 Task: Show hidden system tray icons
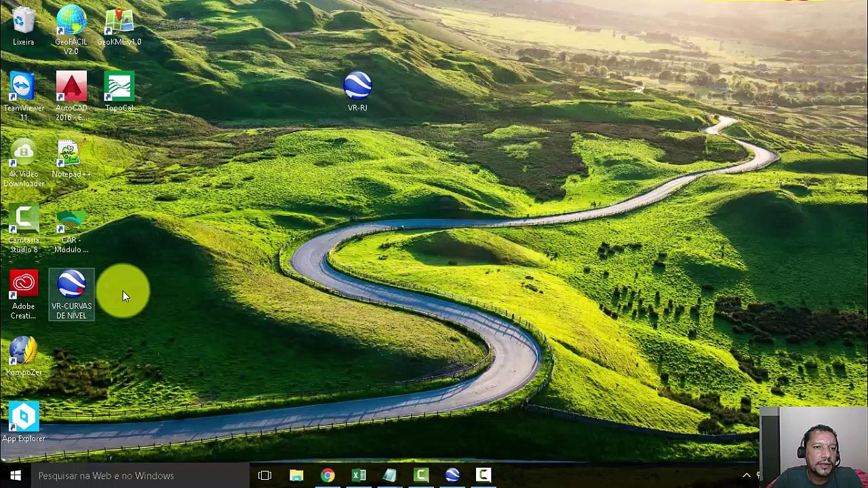747,476
